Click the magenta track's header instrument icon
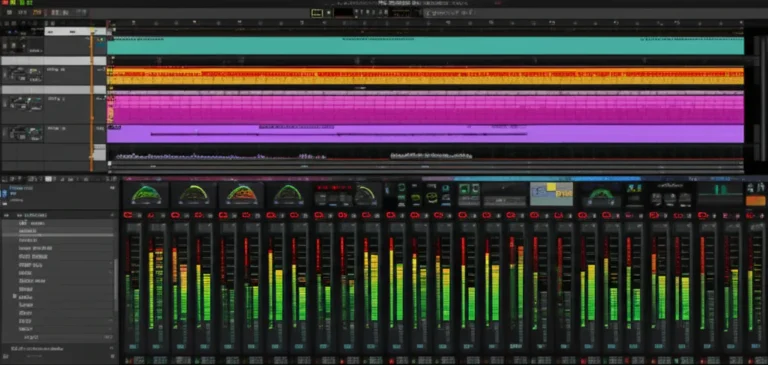Screen dimensions: 768x365 pos(22,104)
